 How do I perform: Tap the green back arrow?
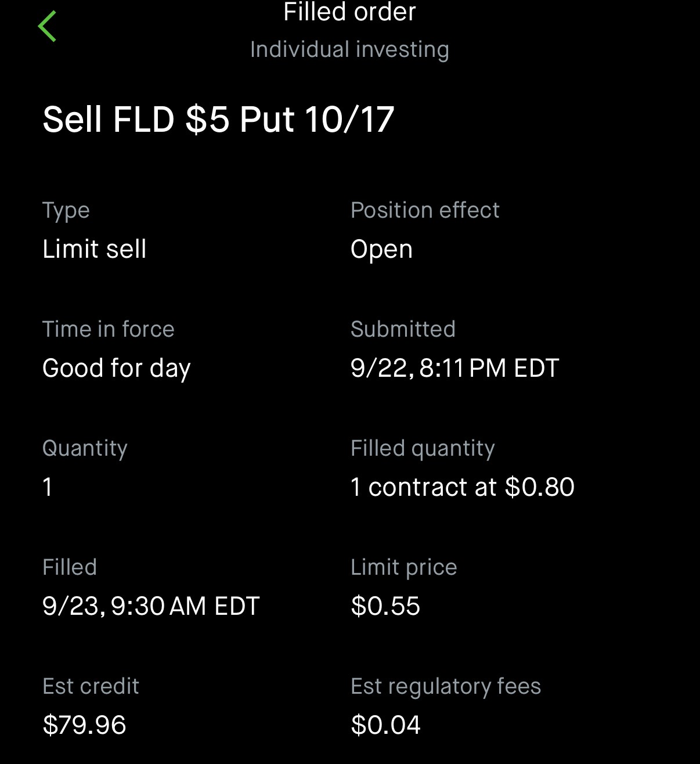[x=47, y=26]
